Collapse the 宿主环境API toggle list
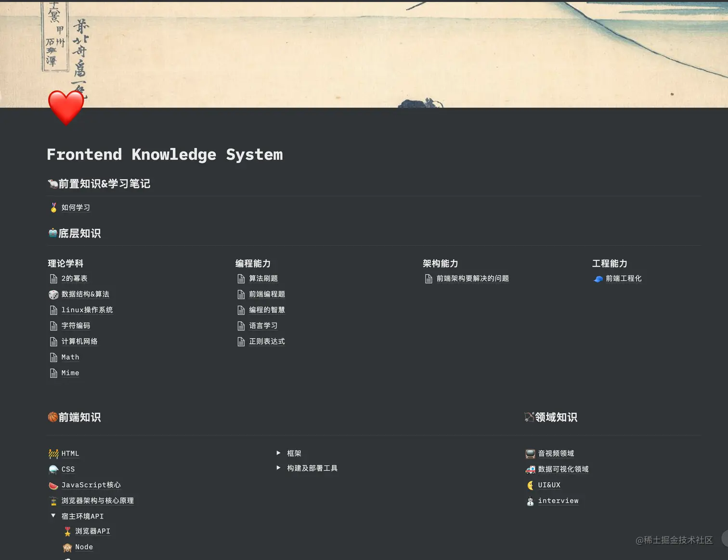This screenshot has width=728, height=560. [x=53, y=516]
